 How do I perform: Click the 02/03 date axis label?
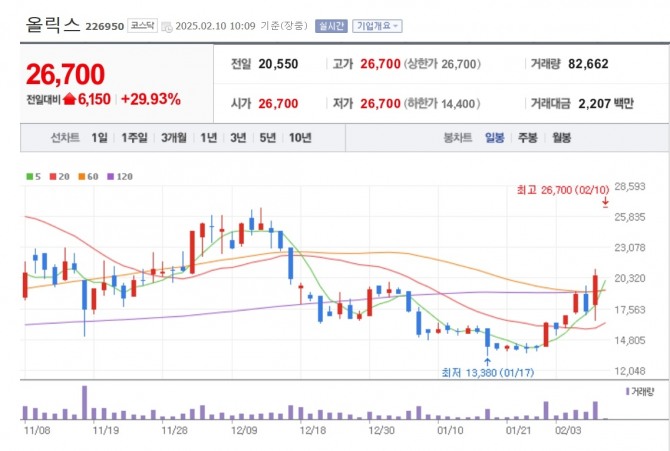(x=568, y=430)
